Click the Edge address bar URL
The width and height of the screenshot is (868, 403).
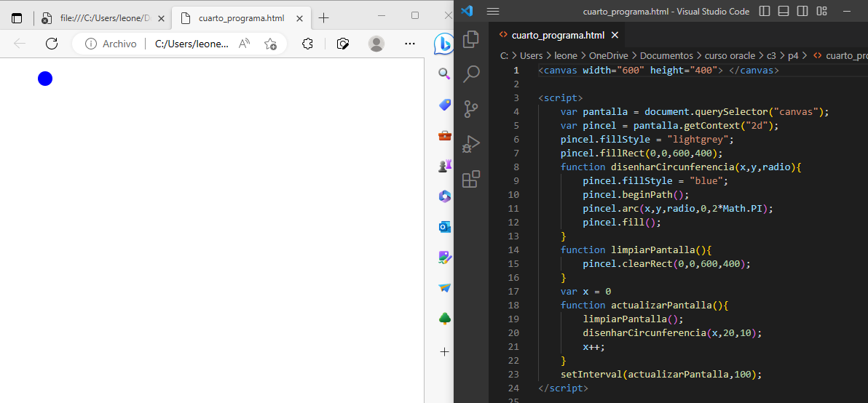(x=191, y=44)
